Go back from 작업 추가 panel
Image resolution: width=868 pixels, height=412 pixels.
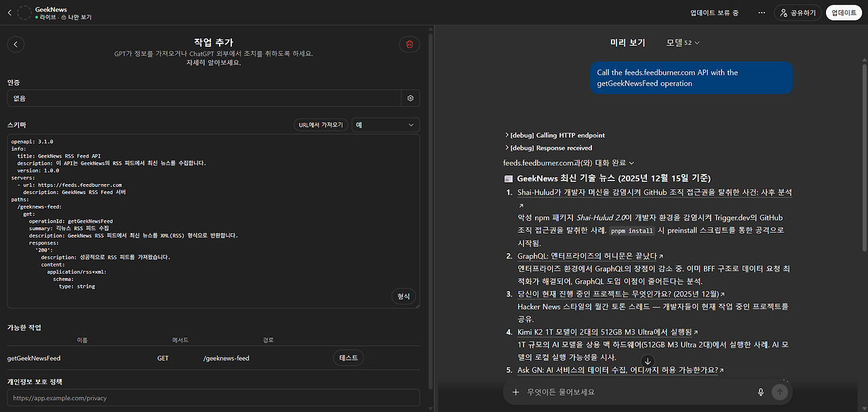[x=16, y=44]
